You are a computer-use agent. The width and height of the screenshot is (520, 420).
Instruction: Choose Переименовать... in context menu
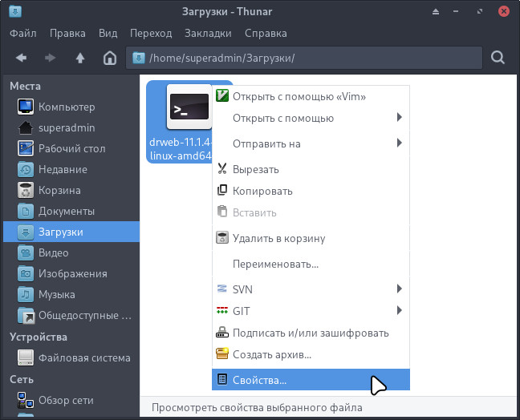(311, 264)
